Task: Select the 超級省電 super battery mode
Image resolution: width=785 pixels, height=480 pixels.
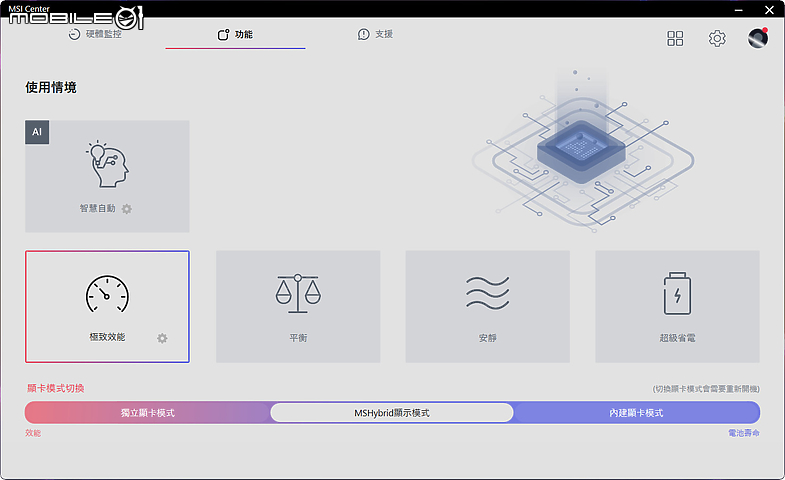Action: coord(677,306)
